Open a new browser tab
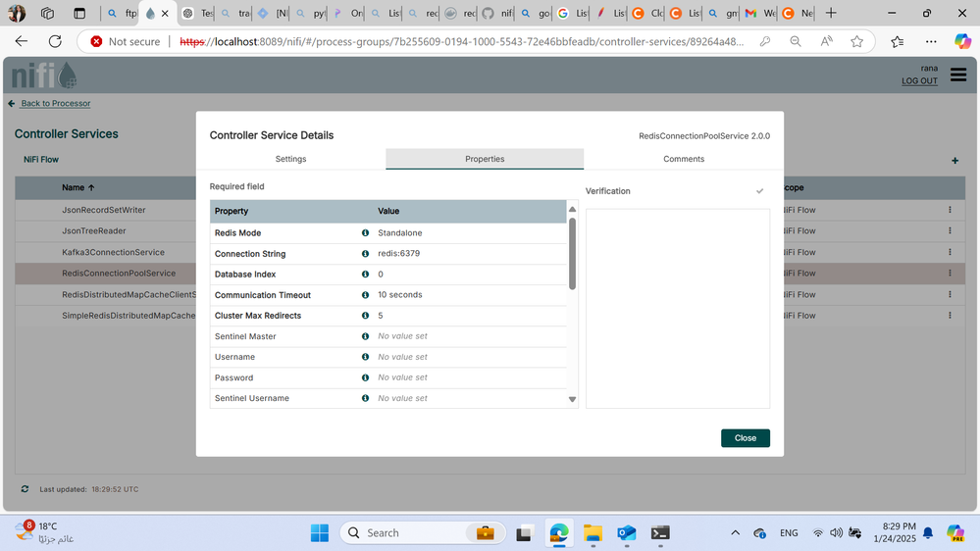The image size is (980, 551). [831, 13]
